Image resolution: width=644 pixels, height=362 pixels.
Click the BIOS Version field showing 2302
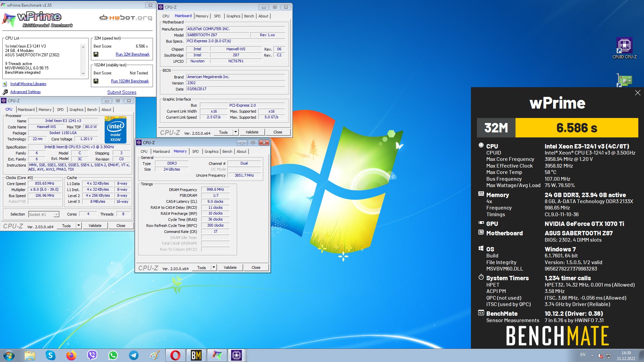235,83
